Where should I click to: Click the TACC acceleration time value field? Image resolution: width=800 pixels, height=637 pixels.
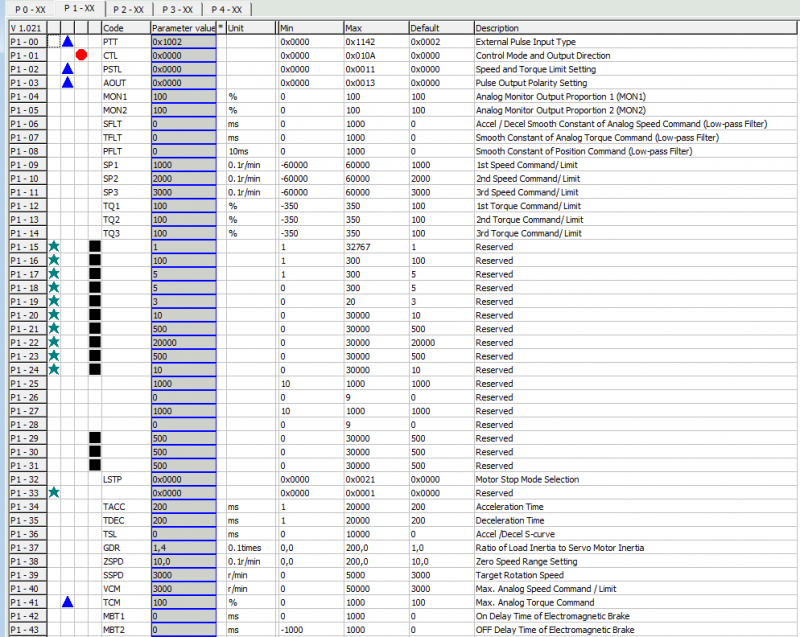pos(182,507)
